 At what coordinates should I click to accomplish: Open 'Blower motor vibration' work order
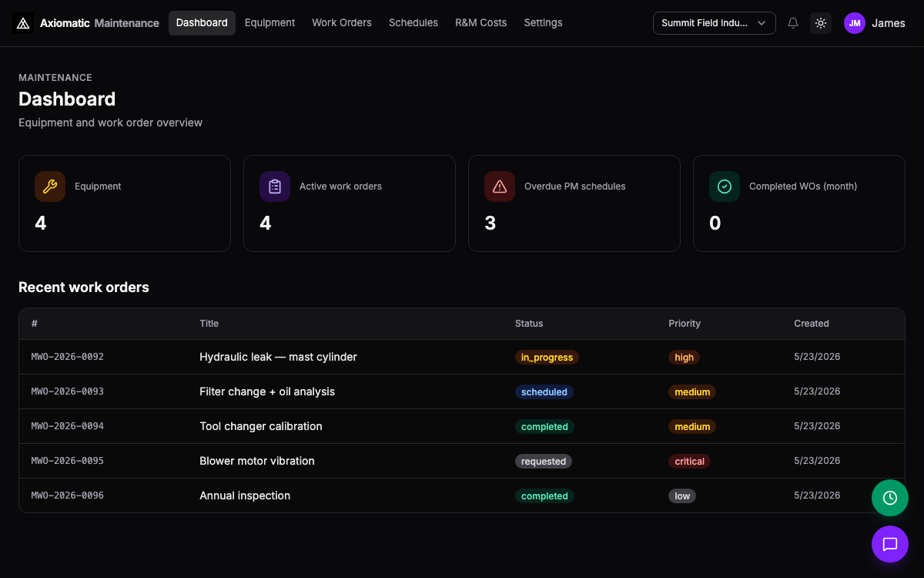click(x=257, y=461)
